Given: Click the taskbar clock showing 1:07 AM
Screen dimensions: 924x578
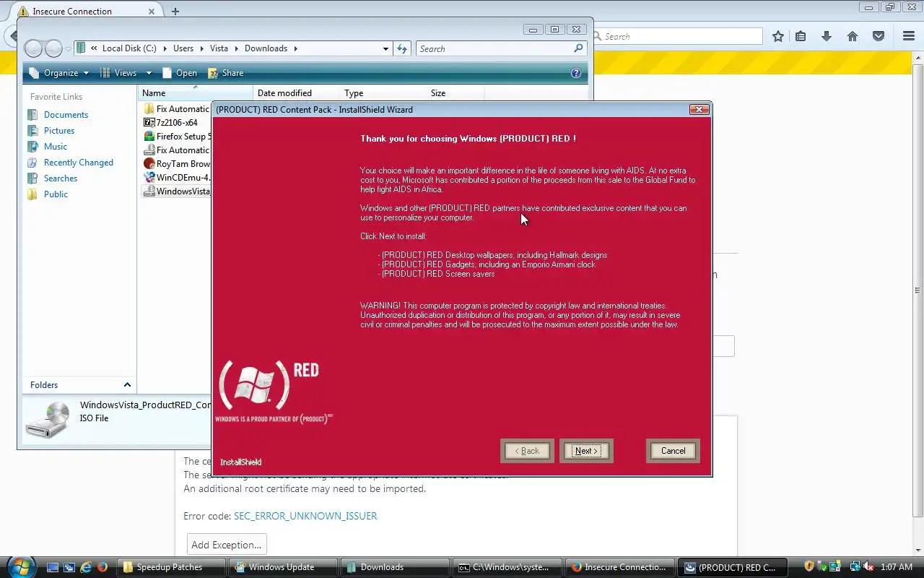Looking at the screenshot, I should [898, 567].
